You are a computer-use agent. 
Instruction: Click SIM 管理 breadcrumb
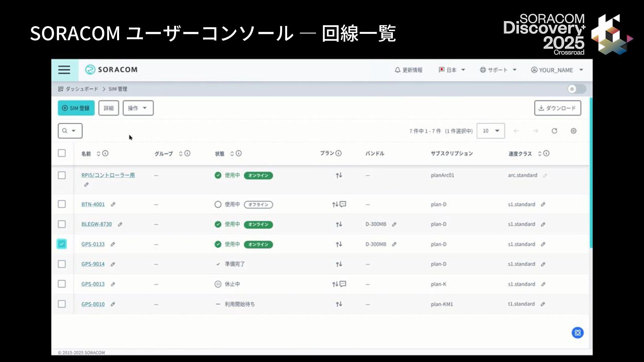(118, 89)
